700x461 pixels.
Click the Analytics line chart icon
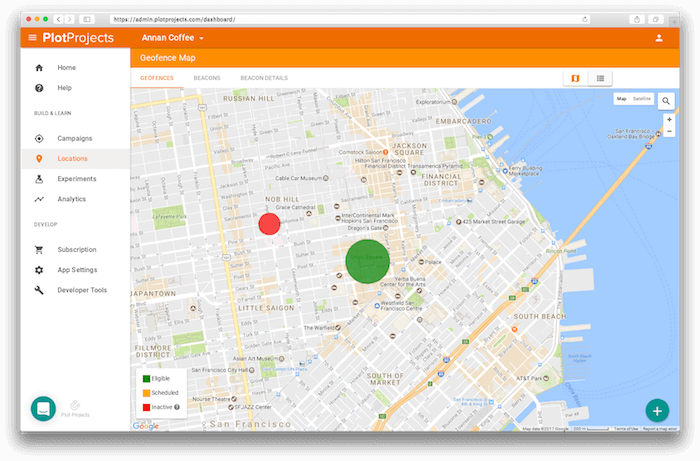pos(39,199)
